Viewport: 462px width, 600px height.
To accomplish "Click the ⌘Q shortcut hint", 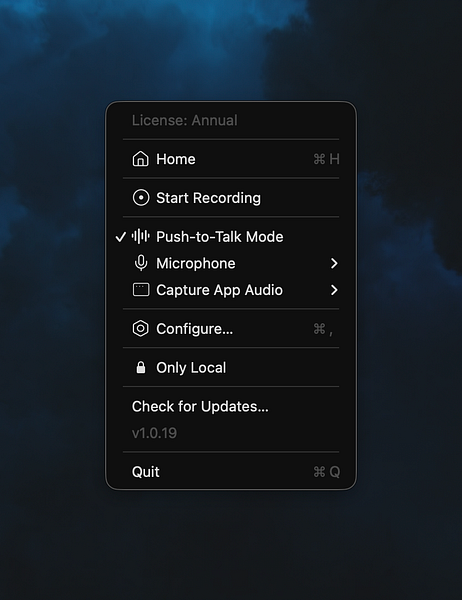I will 327,472.
